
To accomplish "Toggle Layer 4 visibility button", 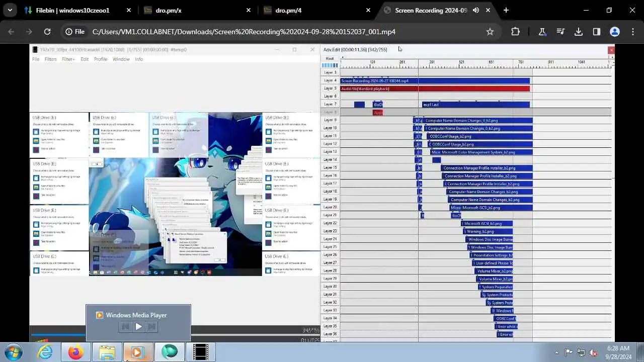I will 330,80.
